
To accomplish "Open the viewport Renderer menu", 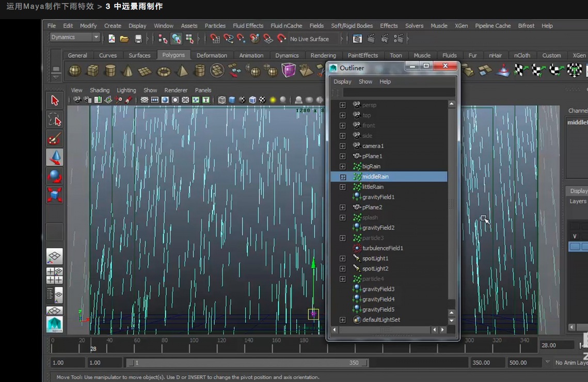I will [x=176, y=90].
